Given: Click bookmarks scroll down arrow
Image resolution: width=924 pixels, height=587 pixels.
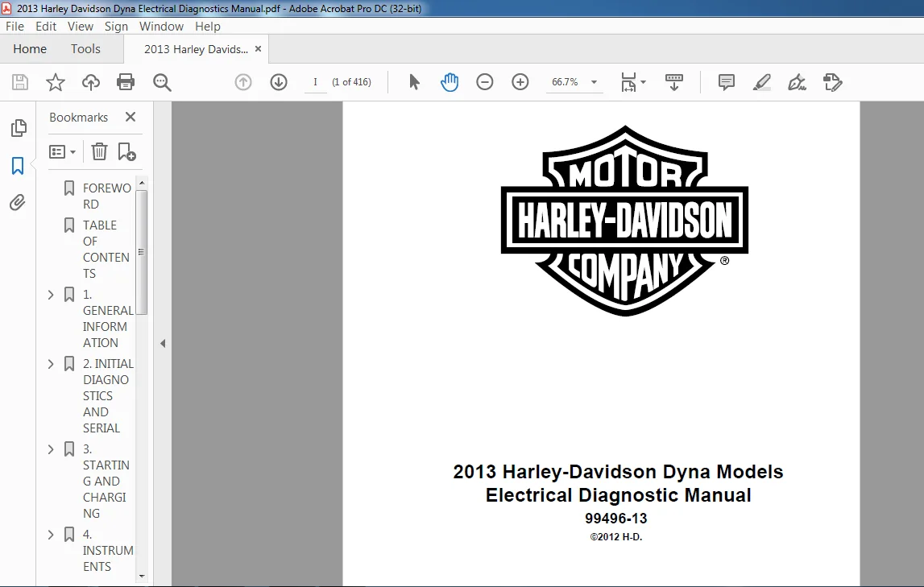Looking at the screenshot, I should point(142,577).
